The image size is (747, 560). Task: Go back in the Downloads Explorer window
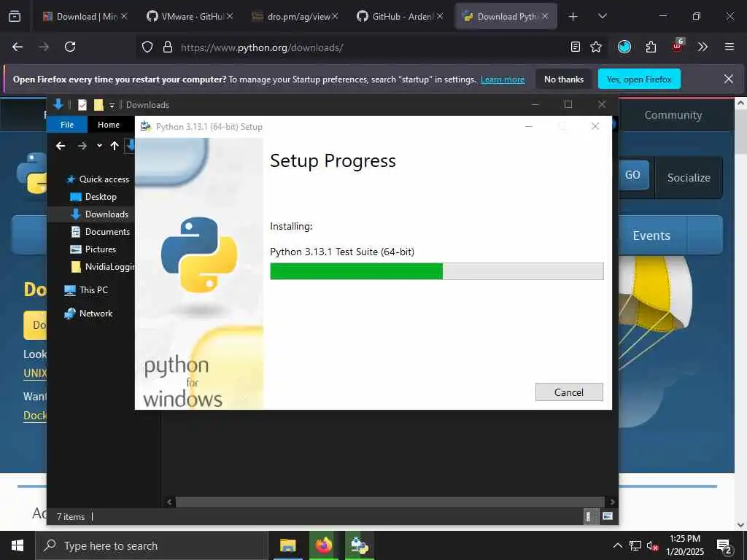61,146
